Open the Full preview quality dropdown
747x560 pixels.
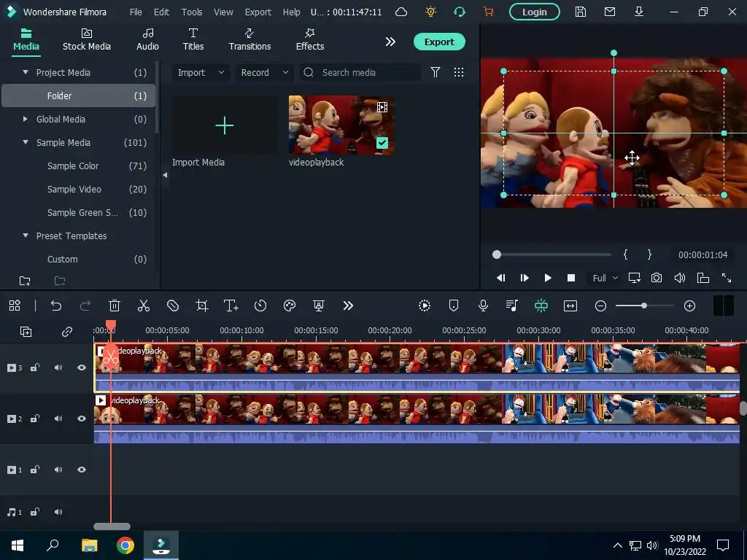(605, 278)
